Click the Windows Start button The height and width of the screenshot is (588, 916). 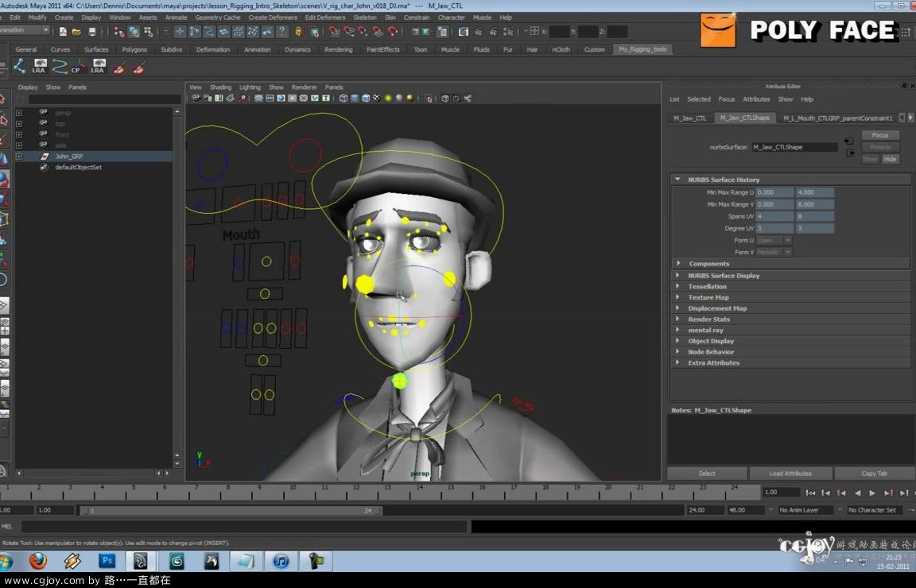(x=6, y=562)
